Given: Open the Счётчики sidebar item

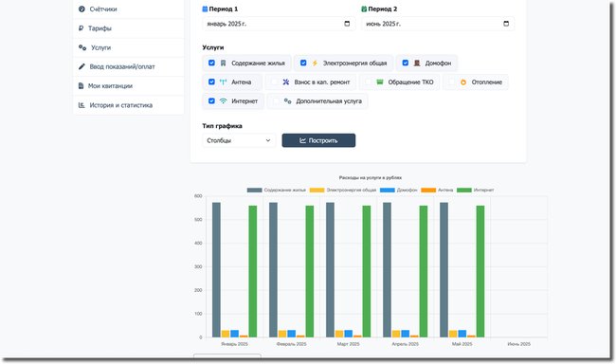Looking at the screenshot, I should pyautogui.click(x=129, y=9).
